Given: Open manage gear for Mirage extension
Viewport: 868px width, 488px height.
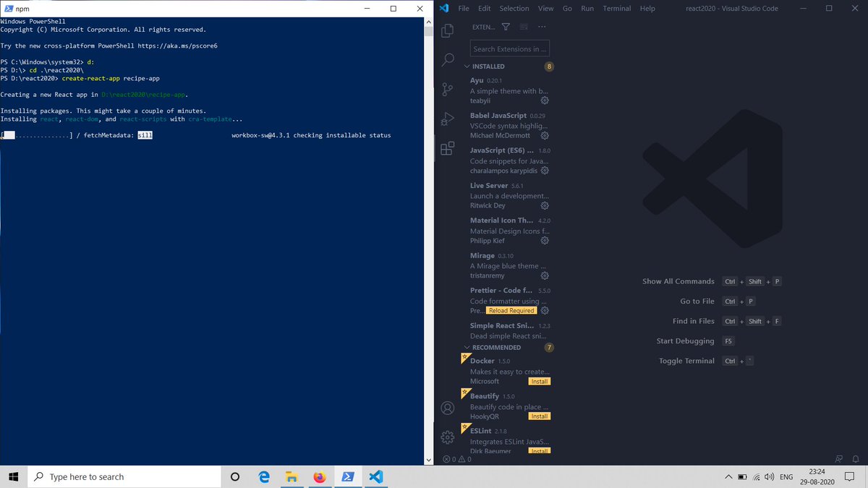Looking at the screenshot, I should click(x=545, y=276).
